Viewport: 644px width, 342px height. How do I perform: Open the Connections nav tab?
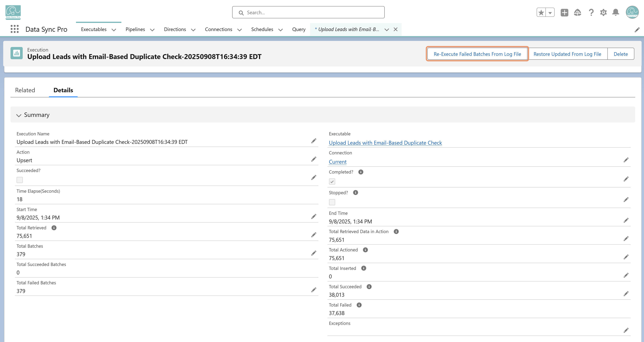point(219,29)
